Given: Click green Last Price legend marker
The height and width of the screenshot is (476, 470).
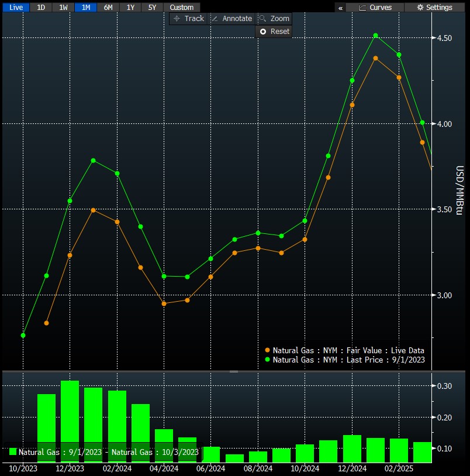Looking at the screenshot, I should [268, 360].
